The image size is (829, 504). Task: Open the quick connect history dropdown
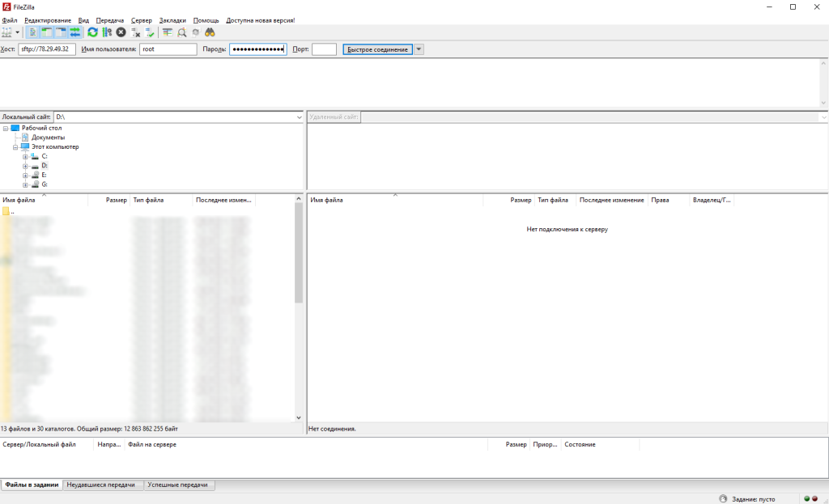click(x=419, y=49)
